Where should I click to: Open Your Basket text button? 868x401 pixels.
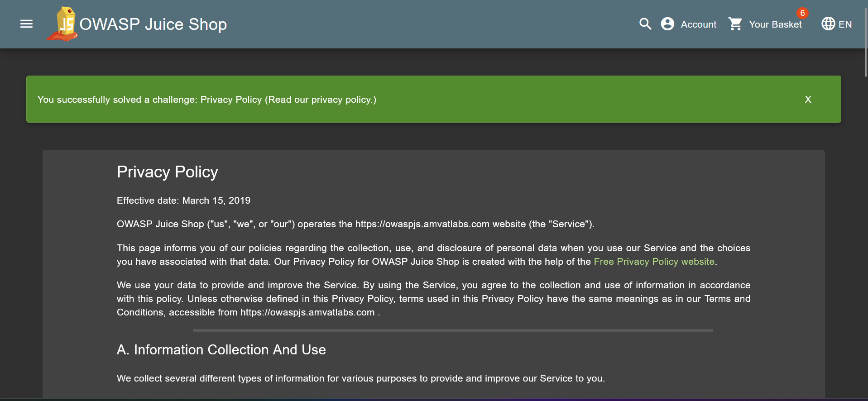(775, 24)
